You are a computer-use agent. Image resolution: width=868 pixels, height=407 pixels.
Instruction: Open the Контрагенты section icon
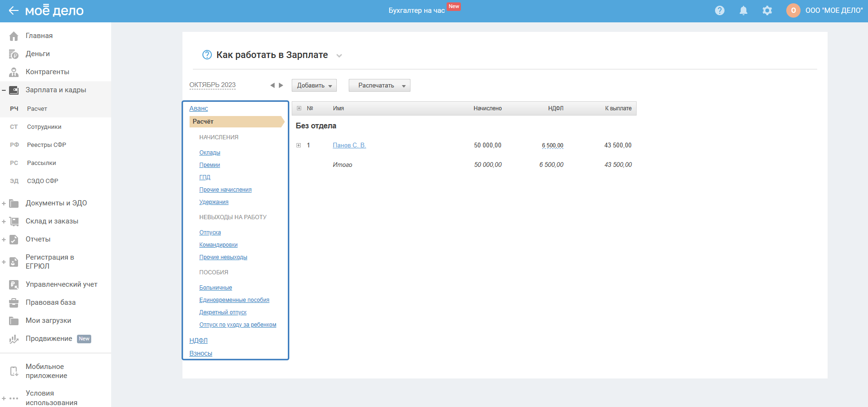[x=14, y=72]
